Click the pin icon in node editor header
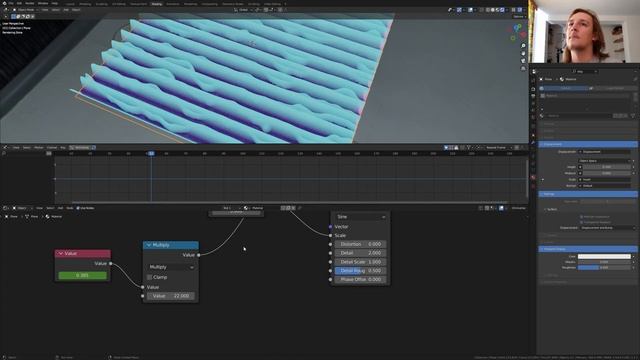This screenshot has height=360, width=640. coord(299,208)
